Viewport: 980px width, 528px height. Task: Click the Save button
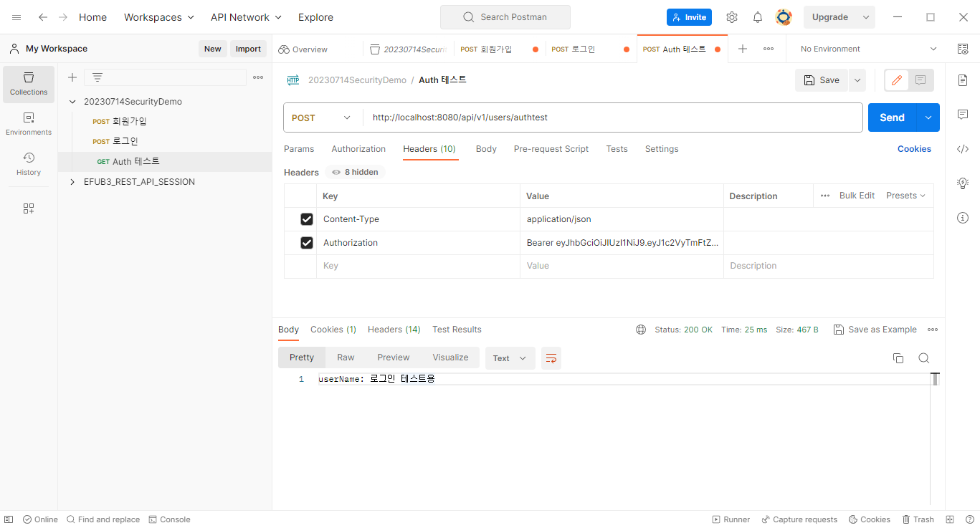822,80
